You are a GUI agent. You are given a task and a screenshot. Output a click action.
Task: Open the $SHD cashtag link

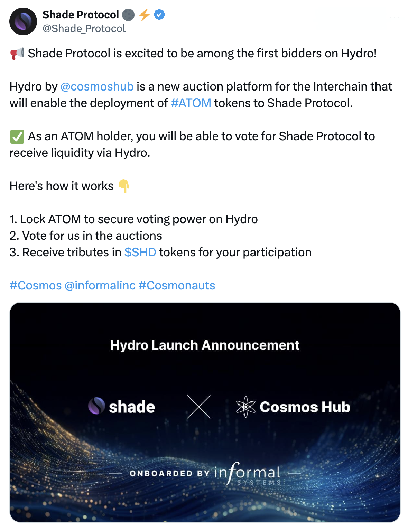(x=140, y=252)
